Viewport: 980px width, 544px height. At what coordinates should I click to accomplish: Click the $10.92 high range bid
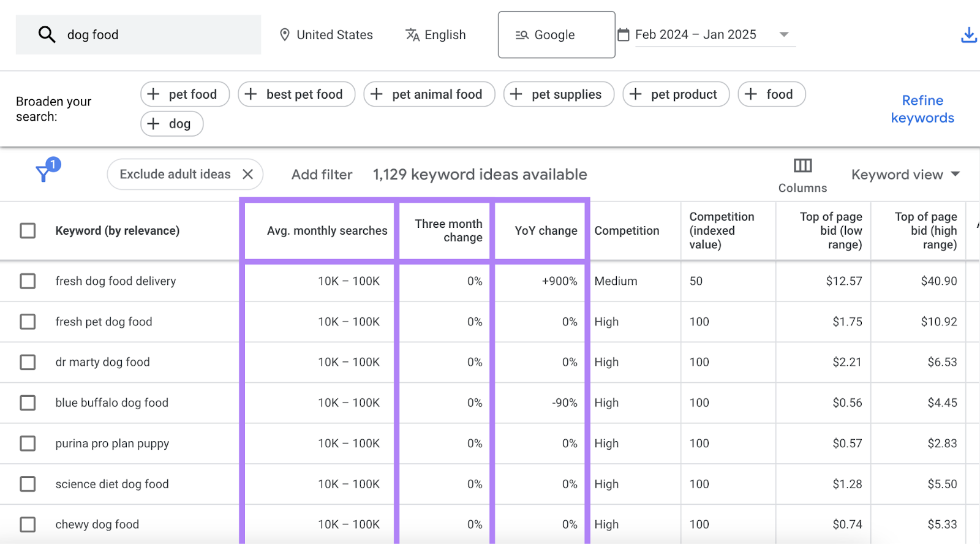(x=939, y=322)
